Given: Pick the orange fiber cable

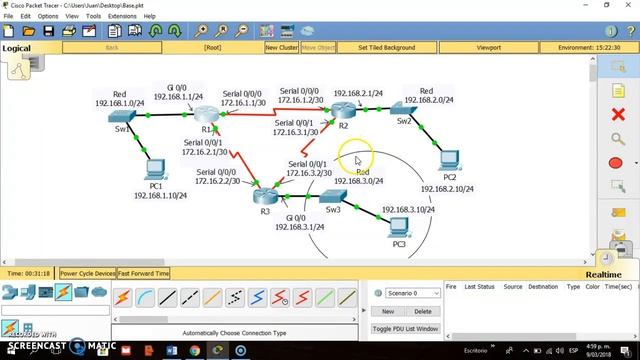Looking at the screenshot, I should 212,298.
